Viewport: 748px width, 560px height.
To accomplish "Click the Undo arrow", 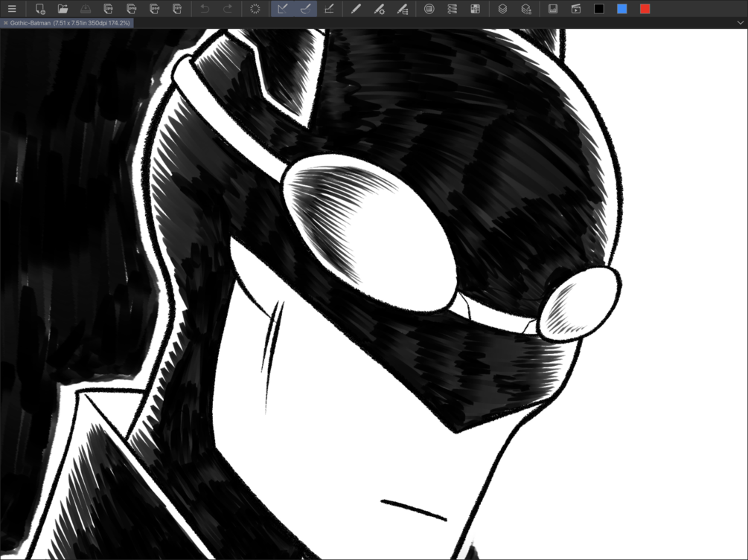I will 205,9.
